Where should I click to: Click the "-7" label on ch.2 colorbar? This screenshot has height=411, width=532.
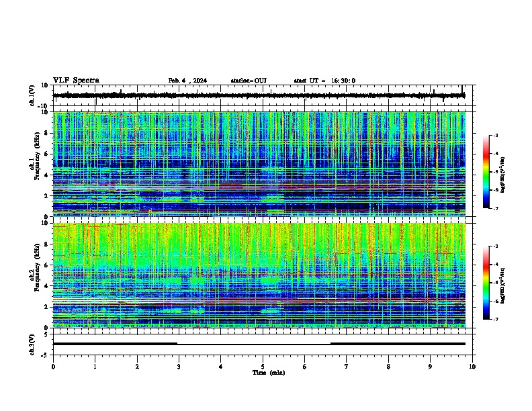pyautogui.click(x=495, y=320)
